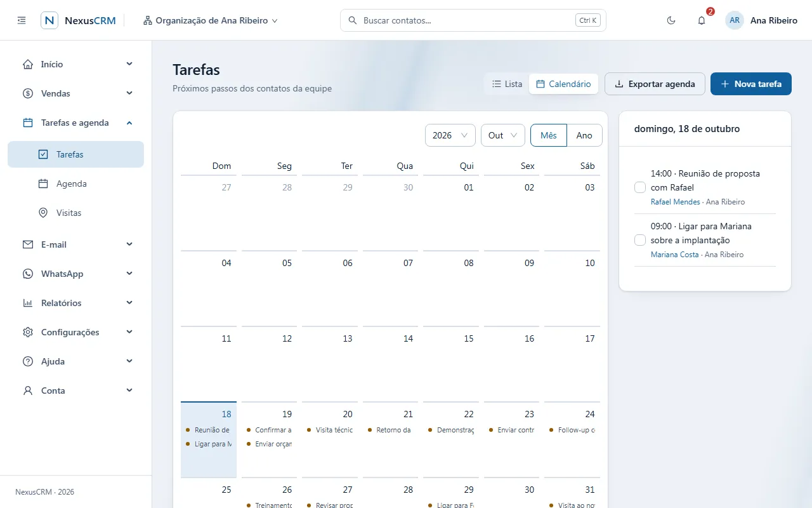Click the Ajuda question mark icon
Viewport: 812px width, 508px height.
(x=28, y=361)
